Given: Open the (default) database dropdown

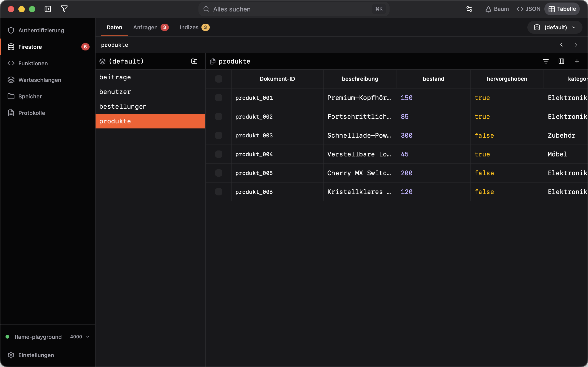Looking at the screenshot, I should (x=555, y=28).
